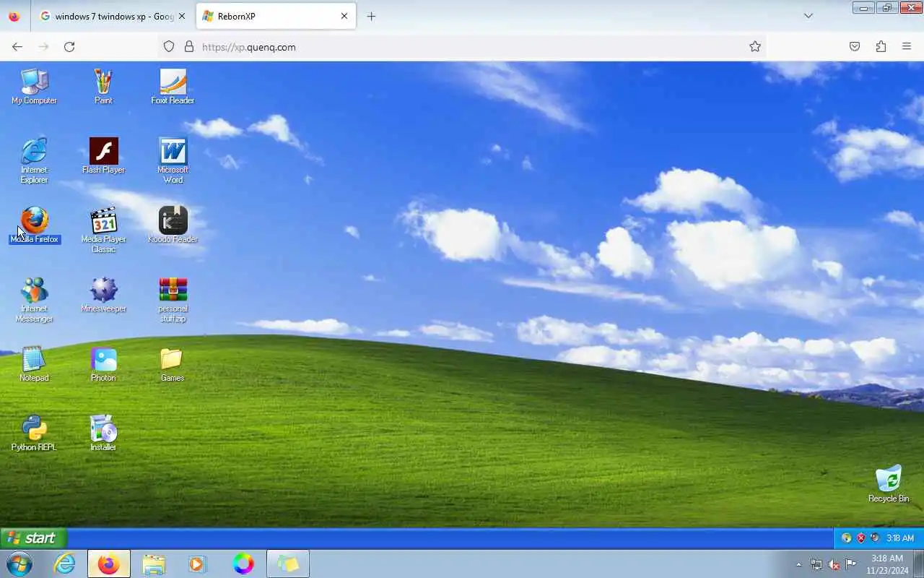Click XP tray icon beside the clock
Viewport: 924px width, 578px height.
click(x=875, y=538)
